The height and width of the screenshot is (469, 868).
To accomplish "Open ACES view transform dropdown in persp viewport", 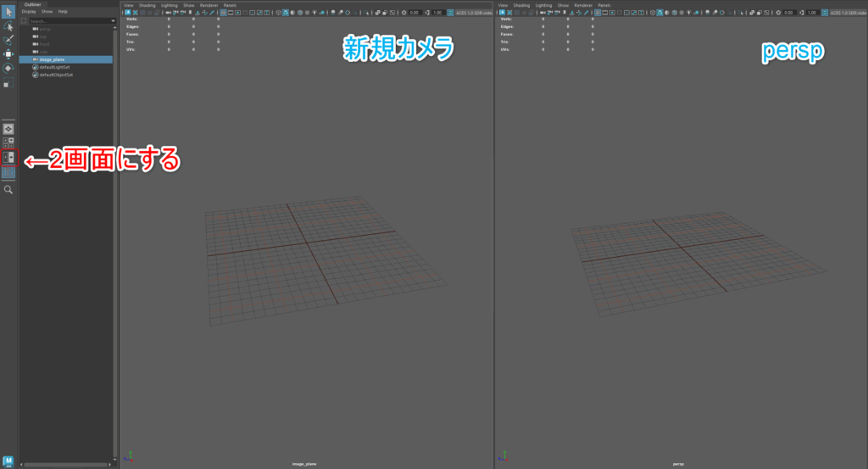I will point(848,12).
